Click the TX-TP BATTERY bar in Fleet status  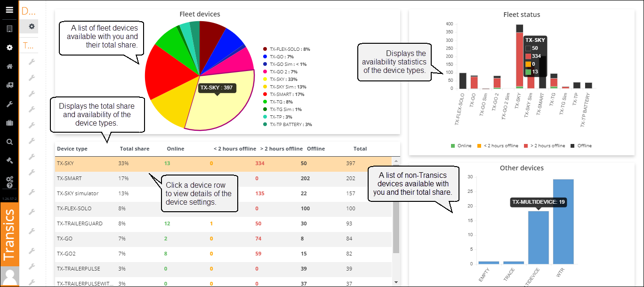pyautogui.click(x=588, y=86)
